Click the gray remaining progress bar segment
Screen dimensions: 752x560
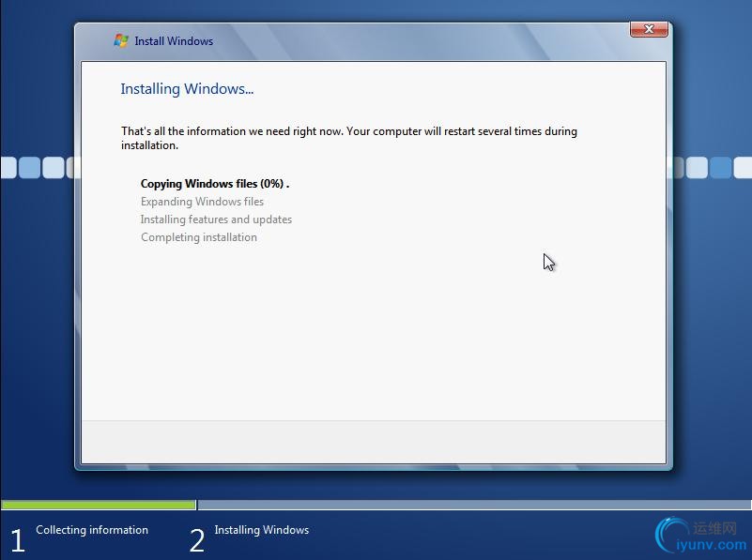coord(474,505)
